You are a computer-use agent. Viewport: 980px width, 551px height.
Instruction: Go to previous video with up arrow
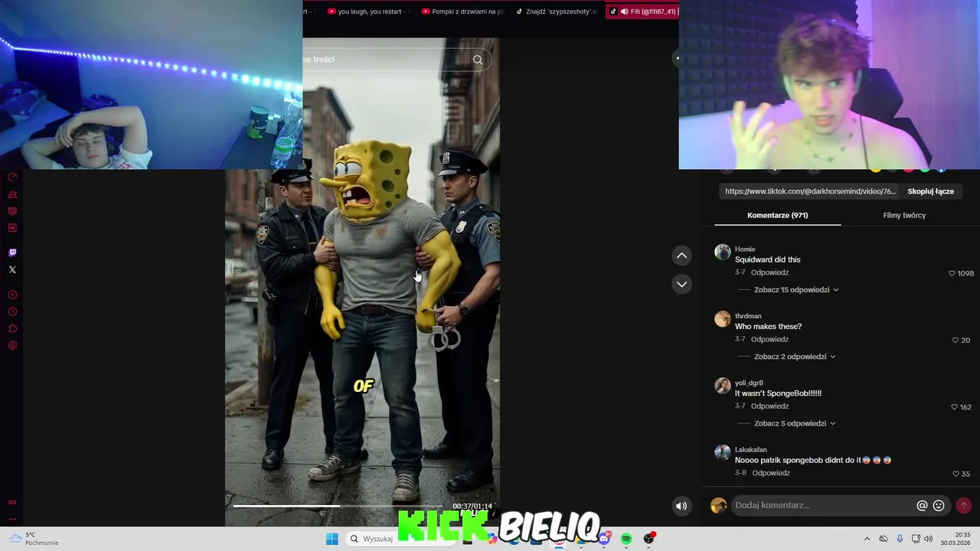point(681,256)
